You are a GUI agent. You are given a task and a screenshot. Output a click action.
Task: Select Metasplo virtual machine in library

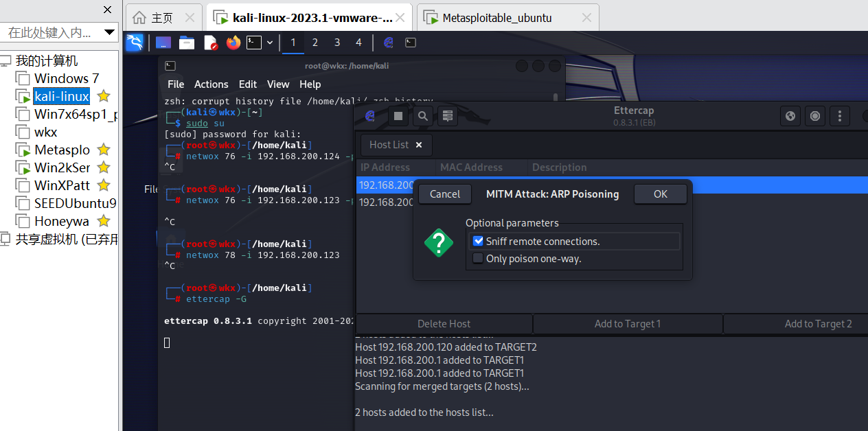coord(62,150)
